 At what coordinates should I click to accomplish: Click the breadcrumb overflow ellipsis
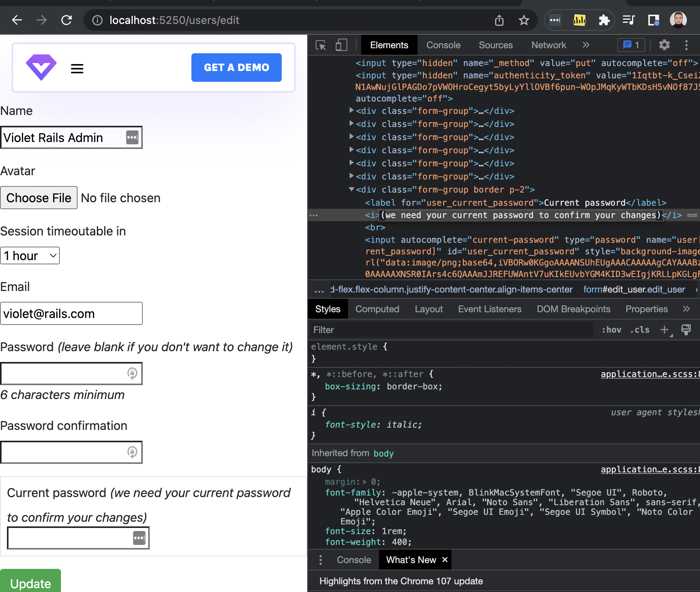click(x=319, y=290)
